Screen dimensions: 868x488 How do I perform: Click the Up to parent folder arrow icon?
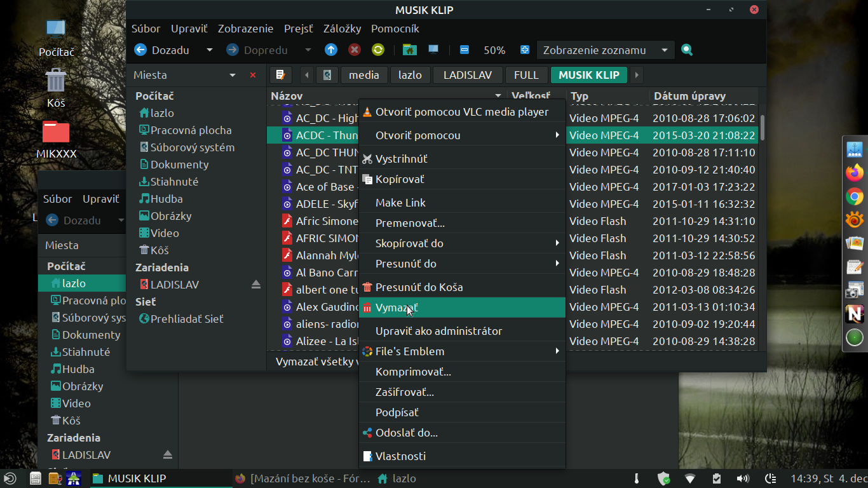[331, 50]
